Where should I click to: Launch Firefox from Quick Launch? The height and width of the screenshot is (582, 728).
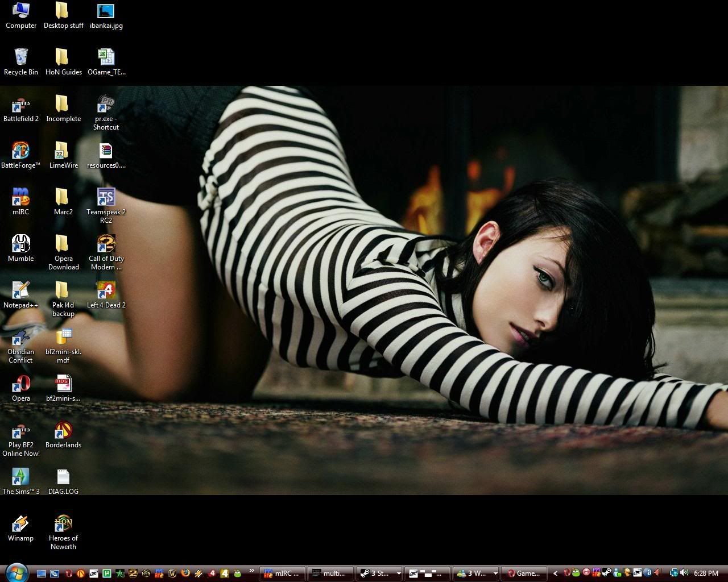pyautogui.click(x=185, y=573)
